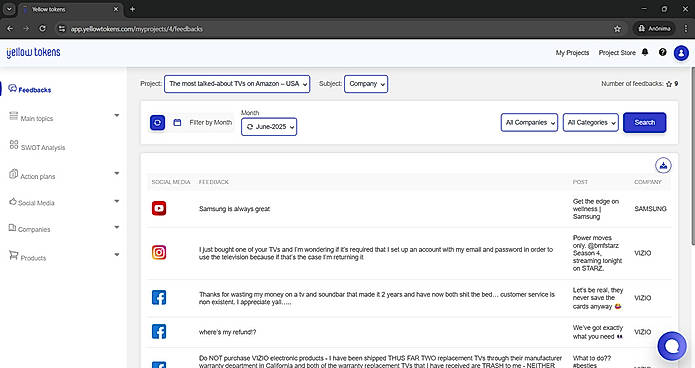Screen dimensions: 695x368
Task: Click the YouTube icon on Samsung feedback
Action: tap(159, 208)
